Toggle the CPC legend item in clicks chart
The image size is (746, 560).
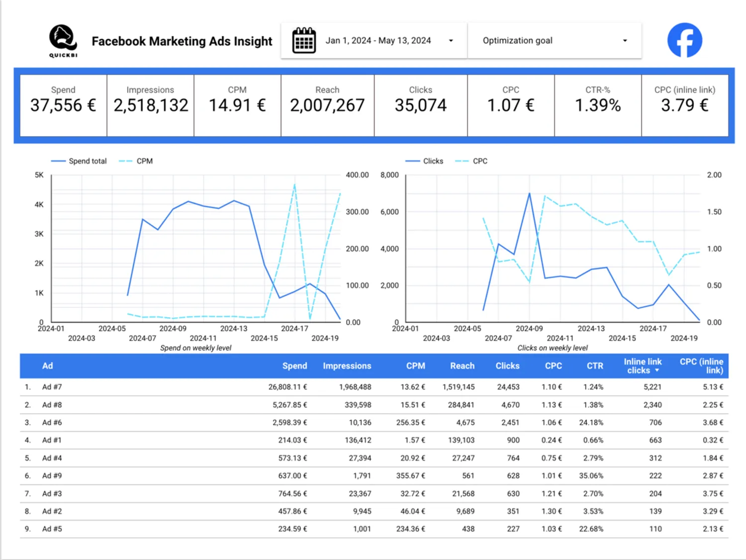point(471,161)
